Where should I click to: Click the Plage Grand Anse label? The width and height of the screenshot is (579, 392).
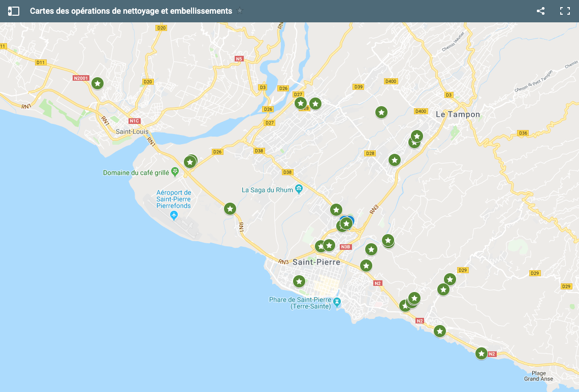(x=539, y=376)
